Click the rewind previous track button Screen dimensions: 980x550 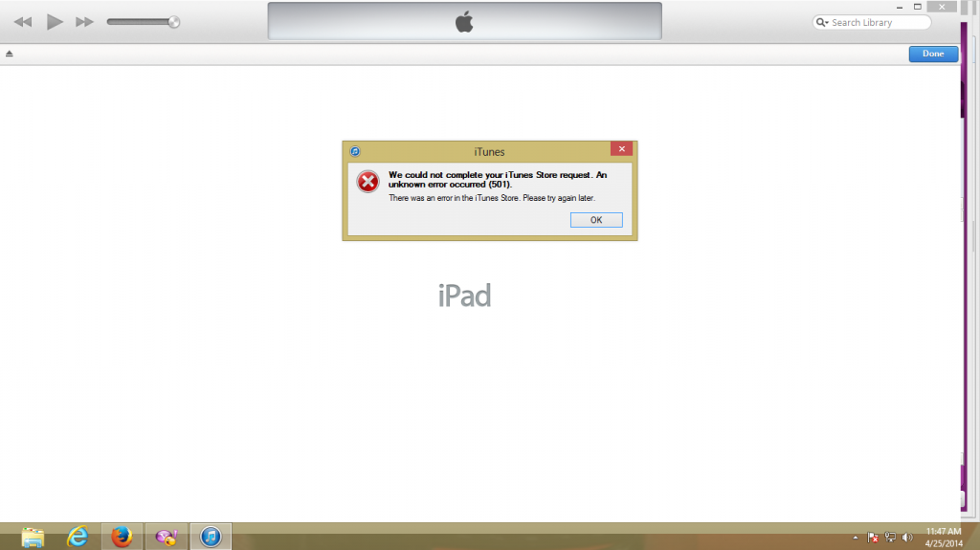[x=23, y=22]
